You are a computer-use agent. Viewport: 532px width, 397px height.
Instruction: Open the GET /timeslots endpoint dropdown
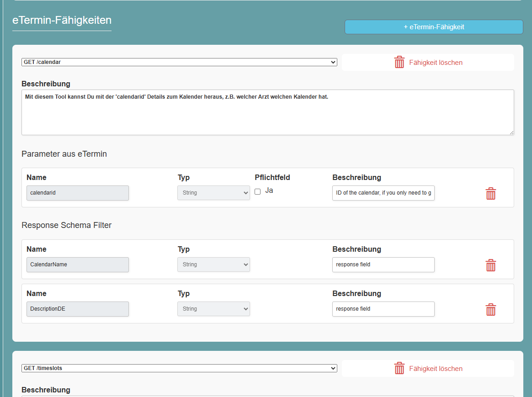(x=179, y=368)
